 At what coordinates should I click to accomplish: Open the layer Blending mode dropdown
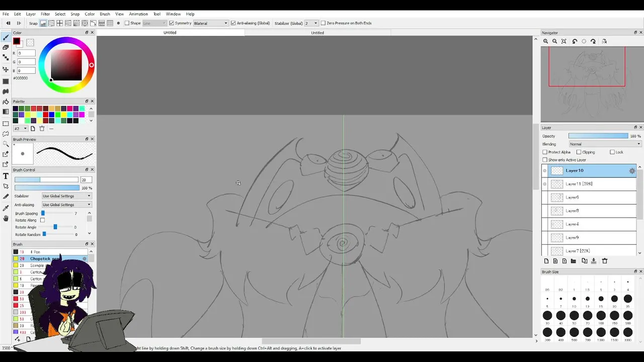(605, 144)
